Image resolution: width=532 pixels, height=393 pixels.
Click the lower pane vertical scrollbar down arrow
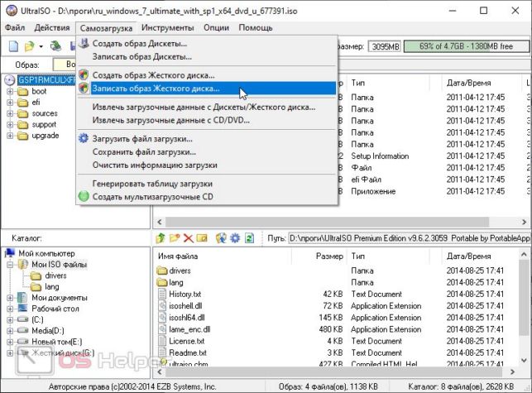(x=524, y=361)
